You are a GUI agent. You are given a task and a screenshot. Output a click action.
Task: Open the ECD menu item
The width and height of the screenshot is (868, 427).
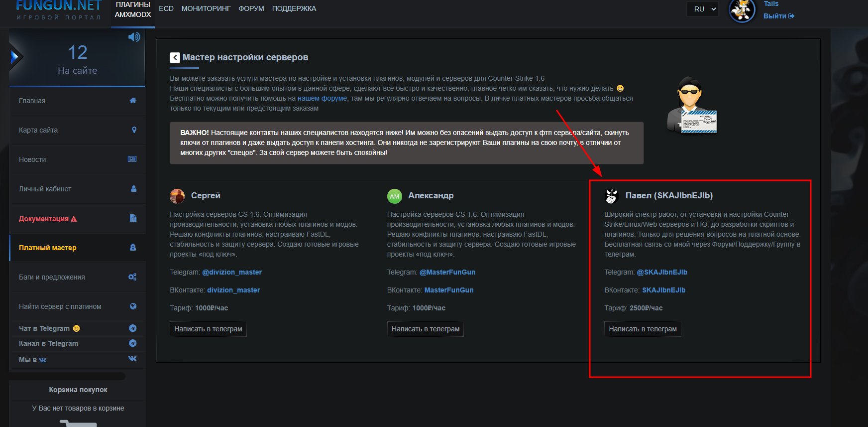pyautogui.click(x=166, y=8)
